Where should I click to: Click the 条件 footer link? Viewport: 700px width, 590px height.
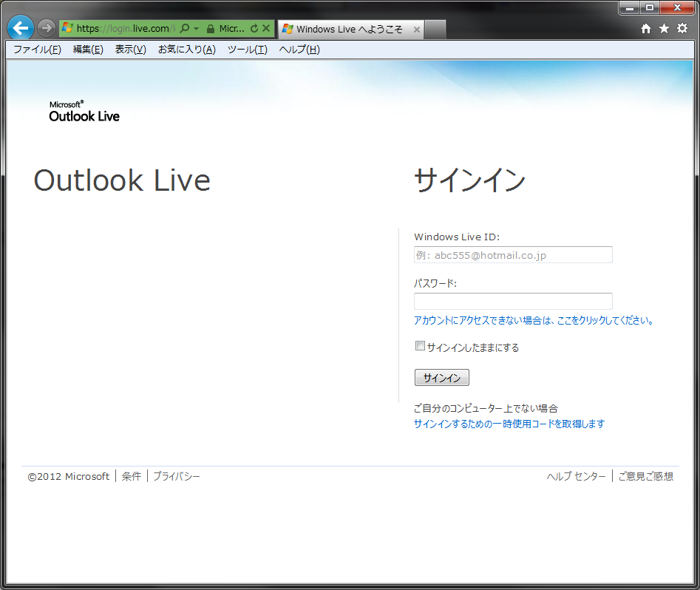[132, 477]
